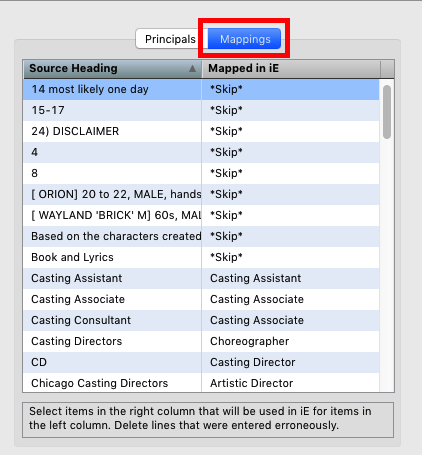Select 'Based on the characters created' row
Screen dimensions: 422x455
(201, 236)
